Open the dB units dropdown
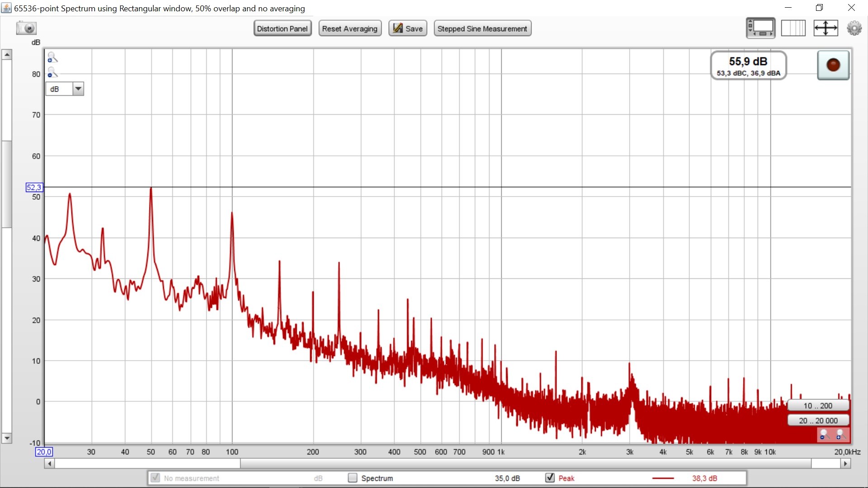The height and width of the screenshot is (488, 868). (78, 89)
